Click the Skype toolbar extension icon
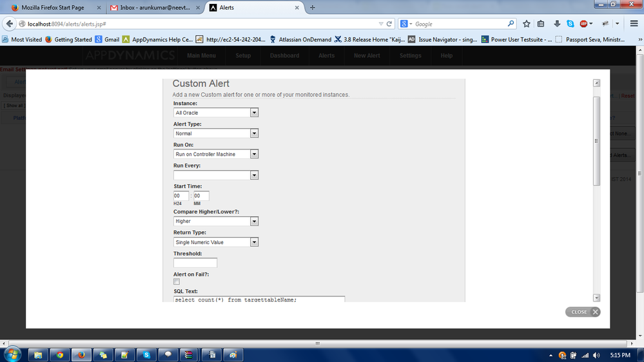Viewport: 644px width, 362px height. [571, 24]
